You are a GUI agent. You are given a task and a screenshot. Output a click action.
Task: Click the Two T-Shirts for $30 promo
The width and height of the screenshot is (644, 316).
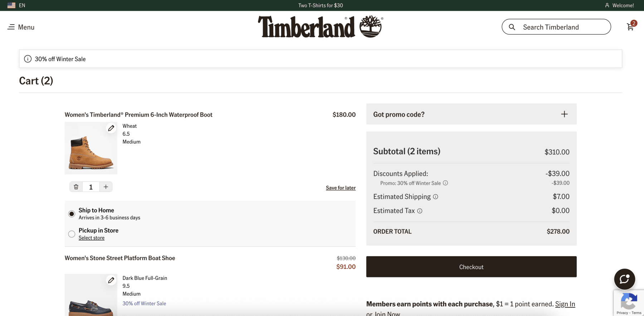click(x=321, y=5)
